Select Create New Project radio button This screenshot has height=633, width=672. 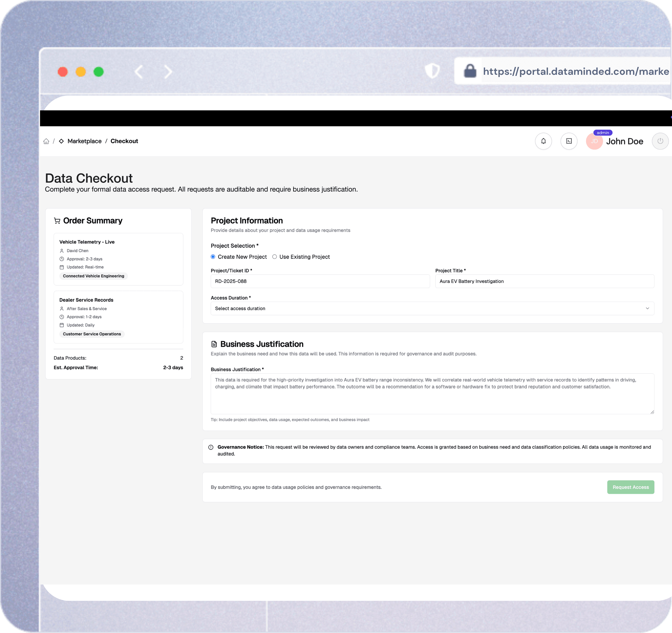click(213, 257)
